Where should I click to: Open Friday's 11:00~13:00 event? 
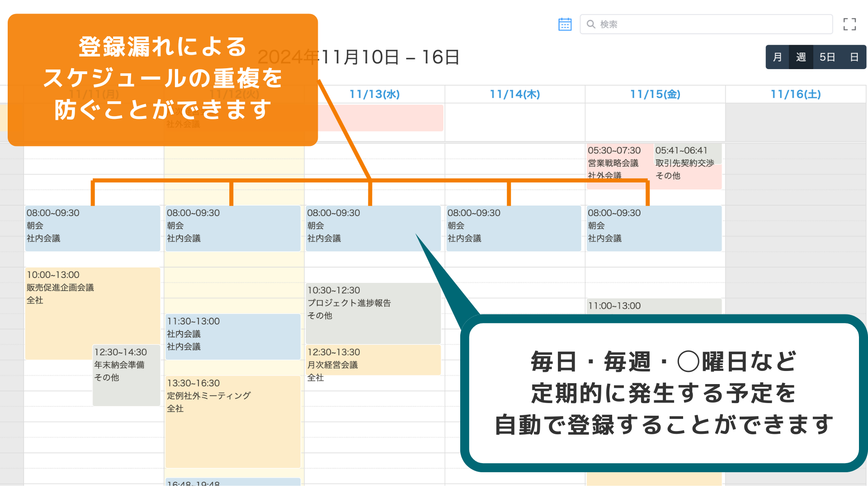(x=654, y=306)
